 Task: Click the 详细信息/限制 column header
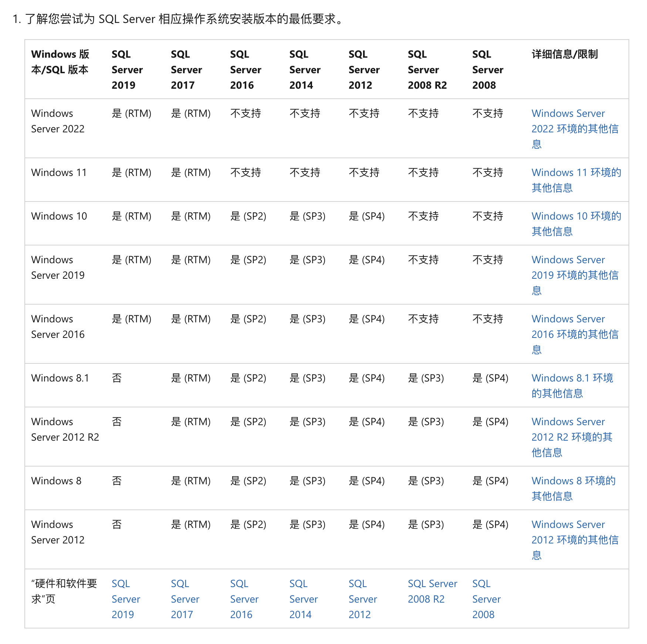tap(565, 54)
